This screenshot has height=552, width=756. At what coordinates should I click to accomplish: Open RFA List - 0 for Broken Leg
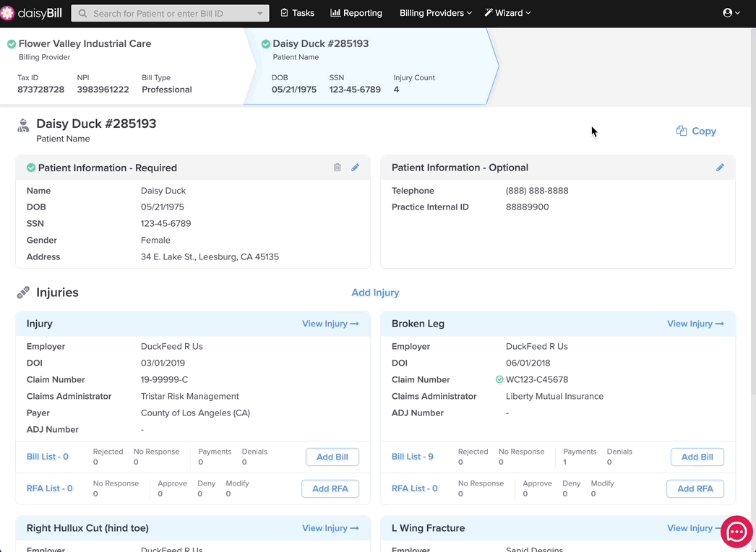pyautogui.click(x=415, y=488)
